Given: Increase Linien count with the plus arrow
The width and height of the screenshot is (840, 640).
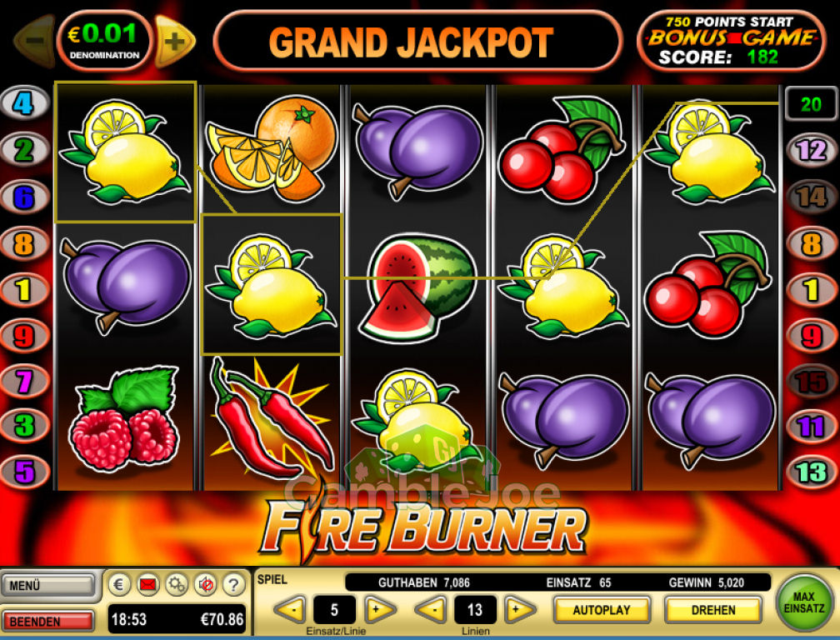Looking at the screenshot, I should 520,609.
